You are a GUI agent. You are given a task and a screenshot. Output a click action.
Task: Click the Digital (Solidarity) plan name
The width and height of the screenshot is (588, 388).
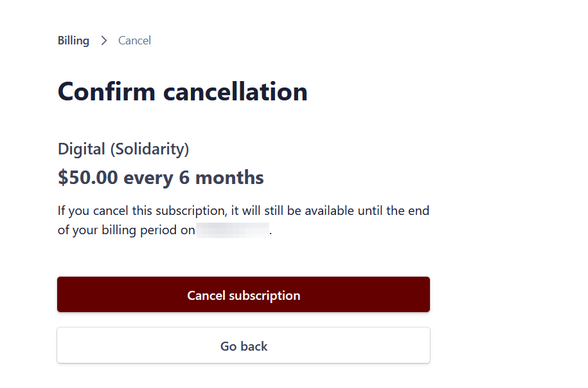tap(123, 149)
